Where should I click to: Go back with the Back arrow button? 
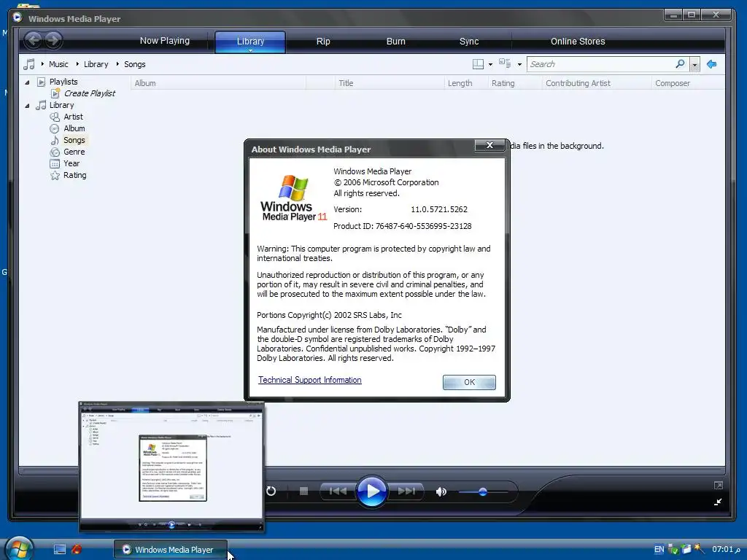[34, 40]
